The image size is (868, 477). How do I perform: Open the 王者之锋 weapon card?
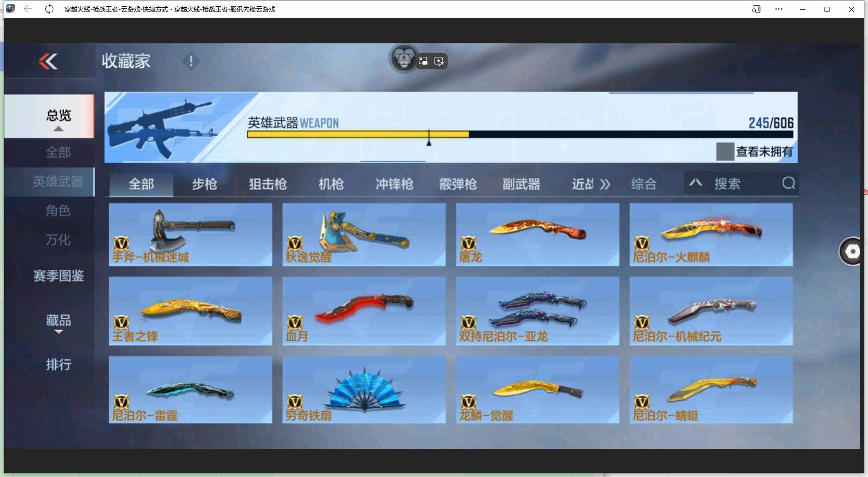190,311
